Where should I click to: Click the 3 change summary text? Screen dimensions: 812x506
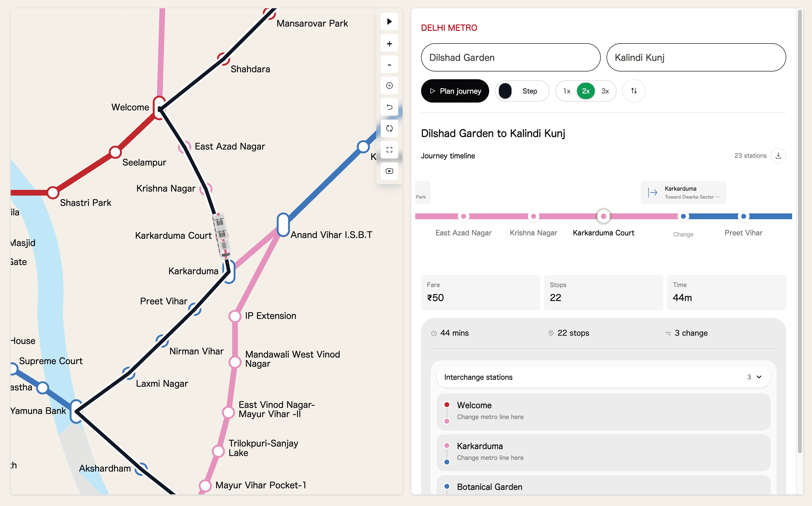click(691, 333)
